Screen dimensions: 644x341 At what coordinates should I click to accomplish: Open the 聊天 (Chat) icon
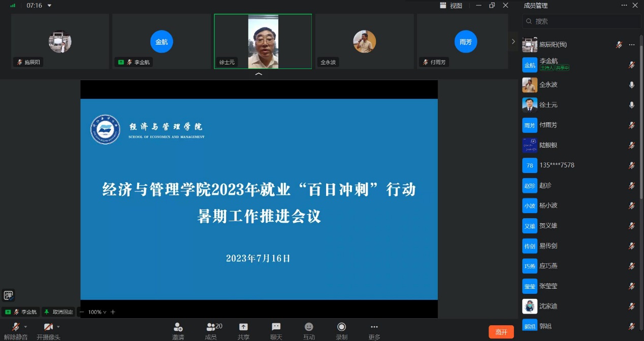276,327
